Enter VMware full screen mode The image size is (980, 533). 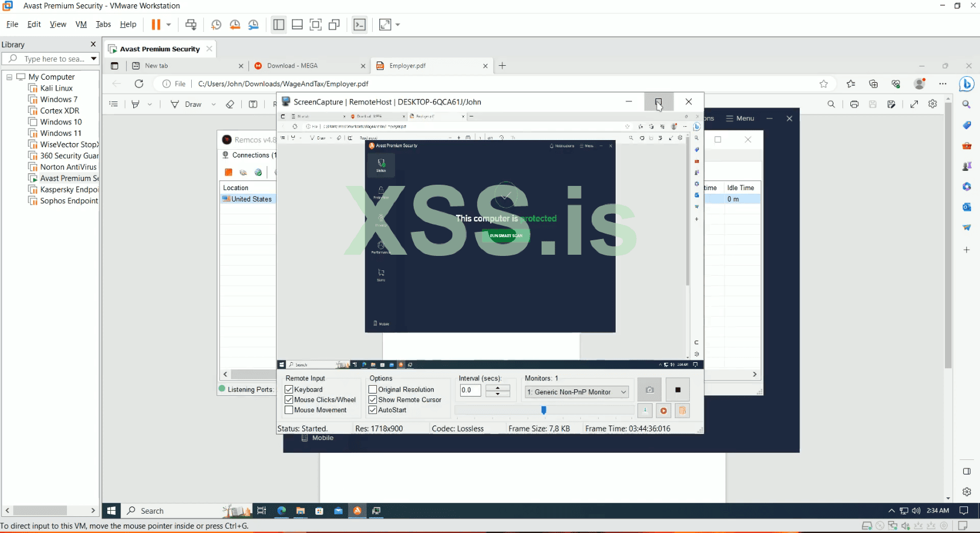pyautogui.click(x=315, y=25)
